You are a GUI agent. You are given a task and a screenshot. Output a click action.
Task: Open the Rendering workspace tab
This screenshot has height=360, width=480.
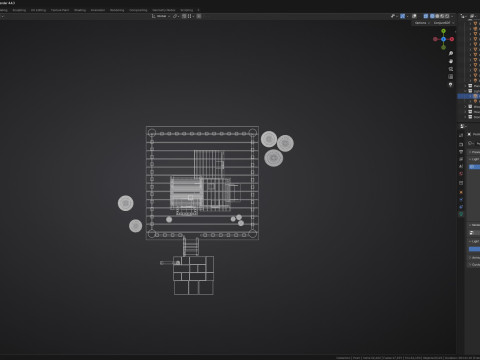tap(117, 10)
